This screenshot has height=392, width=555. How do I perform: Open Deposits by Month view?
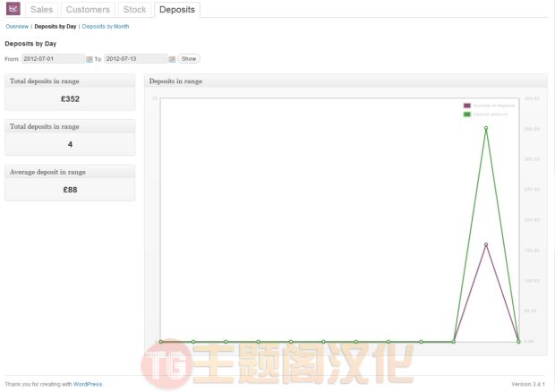pyautogui.click(x=106, y=27)
